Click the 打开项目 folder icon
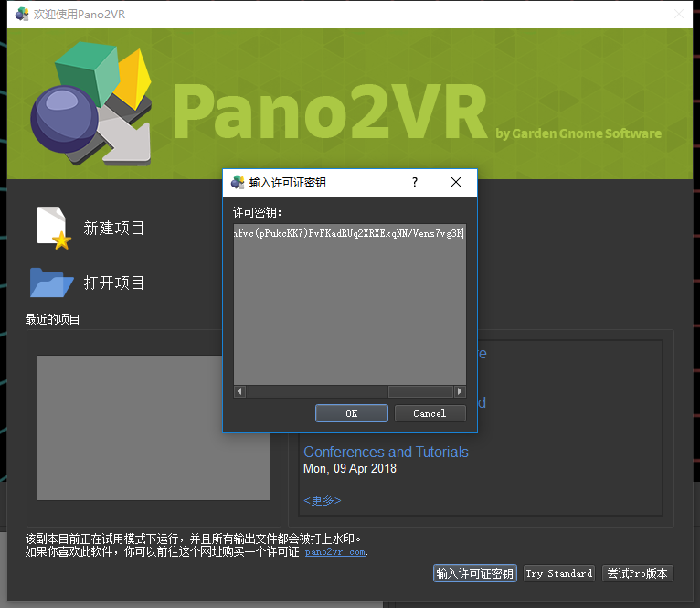 51,283
